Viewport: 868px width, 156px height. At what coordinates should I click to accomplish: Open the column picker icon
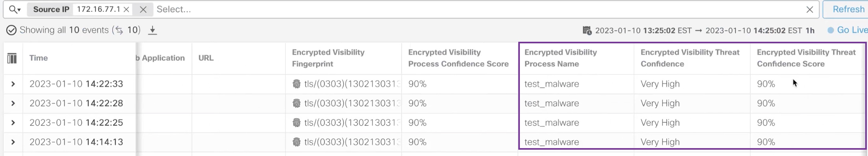[12, 58]
